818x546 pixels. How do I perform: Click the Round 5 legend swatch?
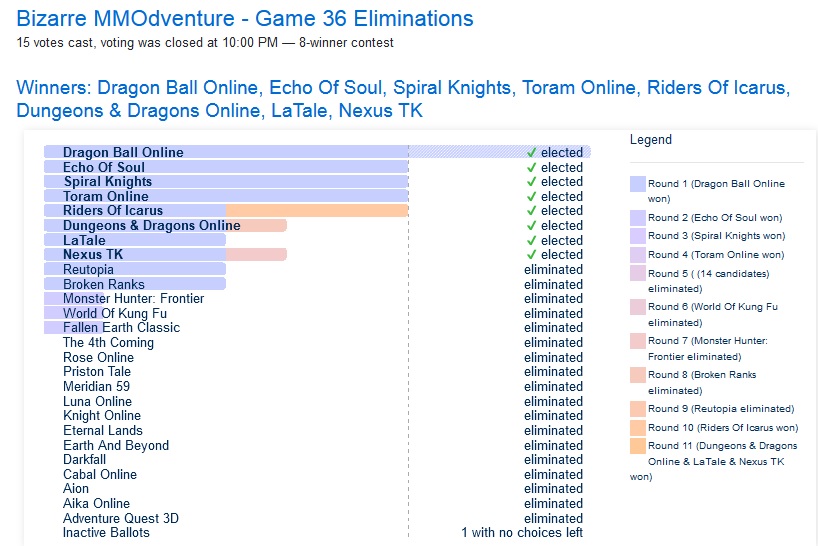pos(637,273)
